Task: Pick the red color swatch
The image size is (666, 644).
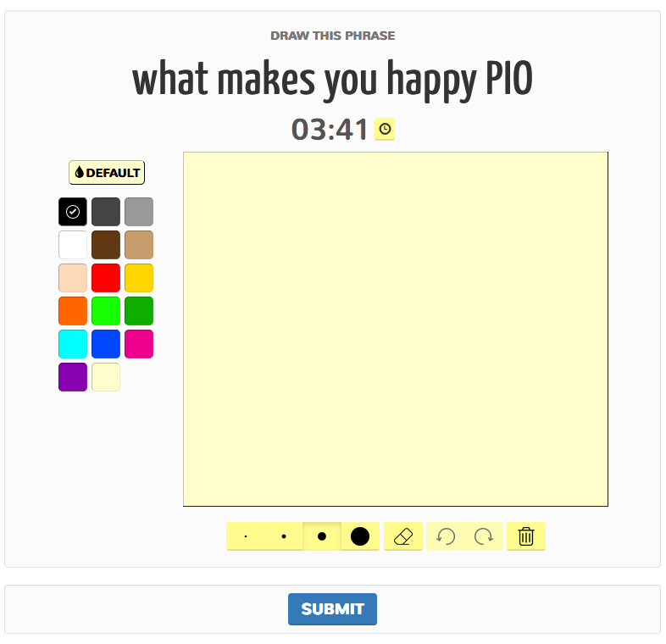Action: (x=106, y=278)
